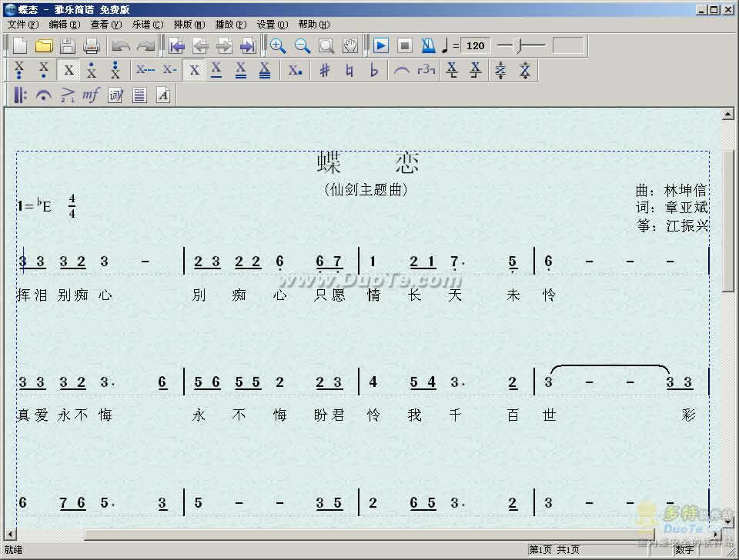This screenshot has width=739, height=560.
Task: Open the 设置 menu
Action: coord(272,25)
